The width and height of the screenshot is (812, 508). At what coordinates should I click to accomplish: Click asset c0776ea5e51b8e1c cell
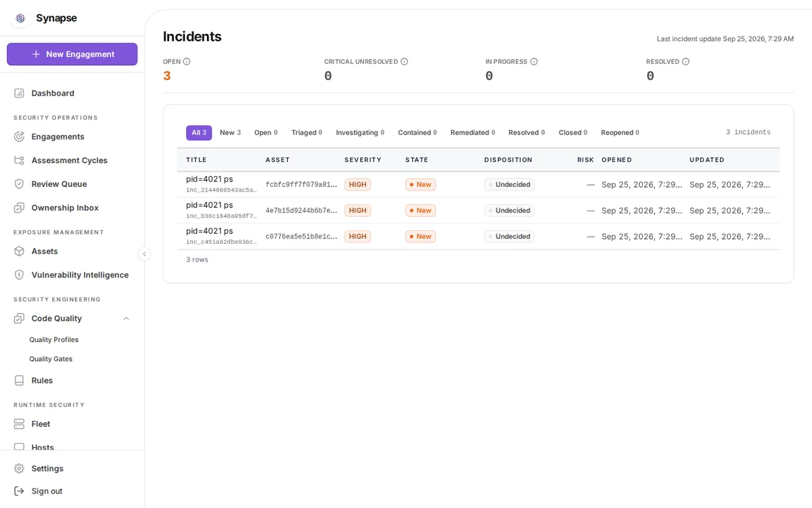[301, 236]
